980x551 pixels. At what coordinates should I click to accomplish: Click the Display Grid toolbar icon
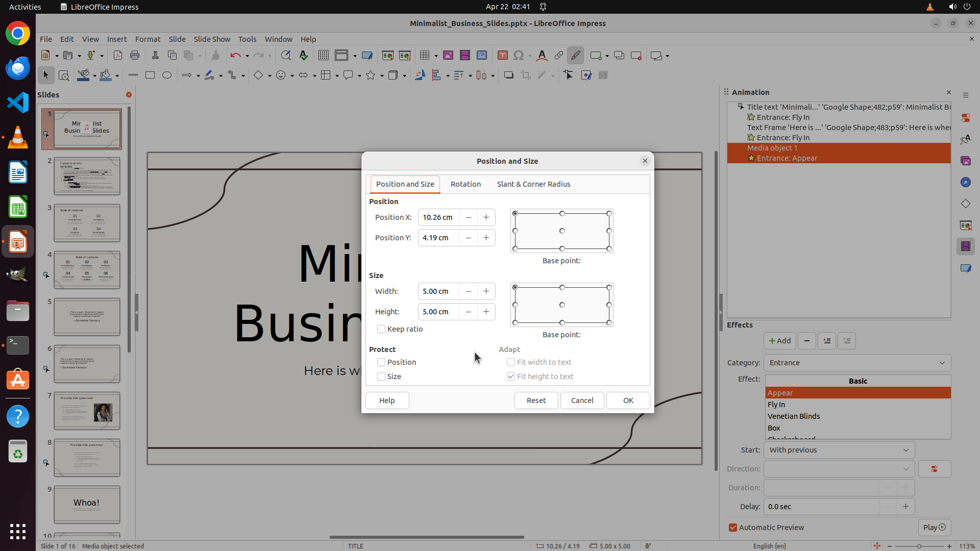pyautogui.click(x=323, y=56)
